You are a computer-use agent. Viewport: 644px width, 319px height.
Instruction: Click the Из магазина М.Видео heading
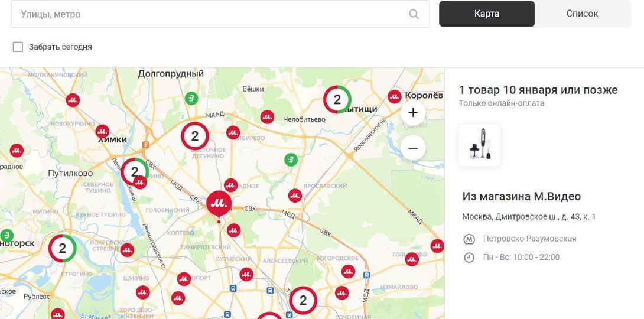[522, 197]
